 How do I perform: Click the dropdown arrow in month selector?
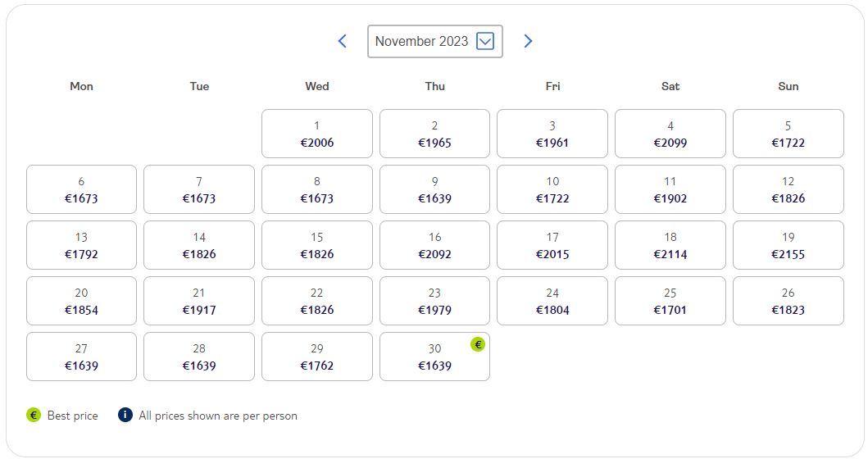(x=485, y=41)
